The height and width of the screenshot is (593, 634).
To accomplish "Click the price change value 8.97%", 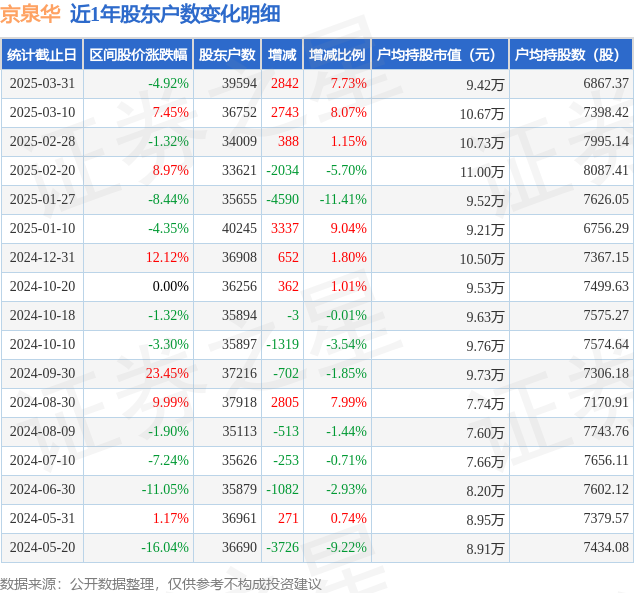I will click(x=171, y=170).
